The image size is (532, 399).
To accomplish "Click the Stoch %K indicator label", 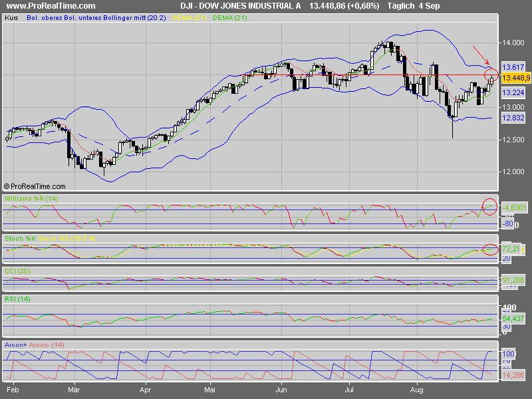I will (x=21, y=239).
